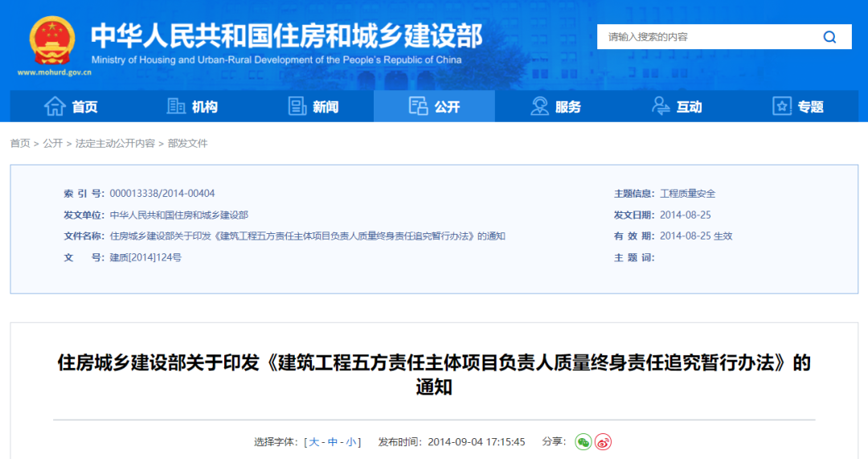Go to 首页 in the breadcrumb
Image resolution: width=868 pixels, height=459 pixels.
(x=20, y=143)
